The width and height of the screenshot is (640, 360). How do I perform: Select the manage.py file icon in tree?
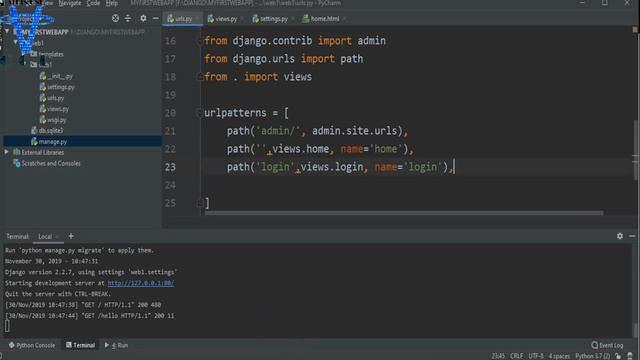coord(34,142)
